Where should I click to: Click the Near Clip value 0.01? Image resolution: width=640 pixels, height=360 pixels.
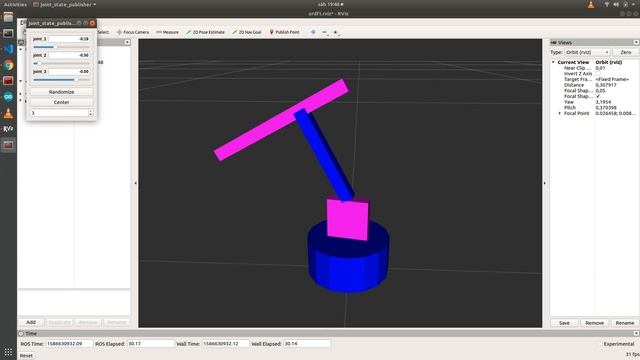600,68
